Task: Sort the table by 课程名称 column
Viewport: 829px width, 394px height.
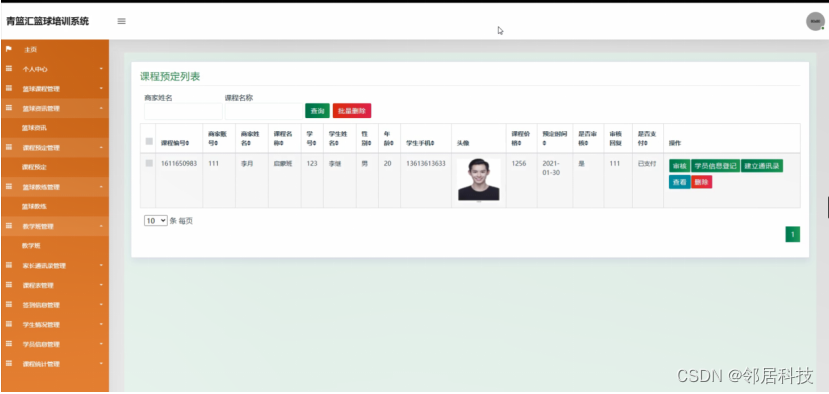Action: [282, 139]
